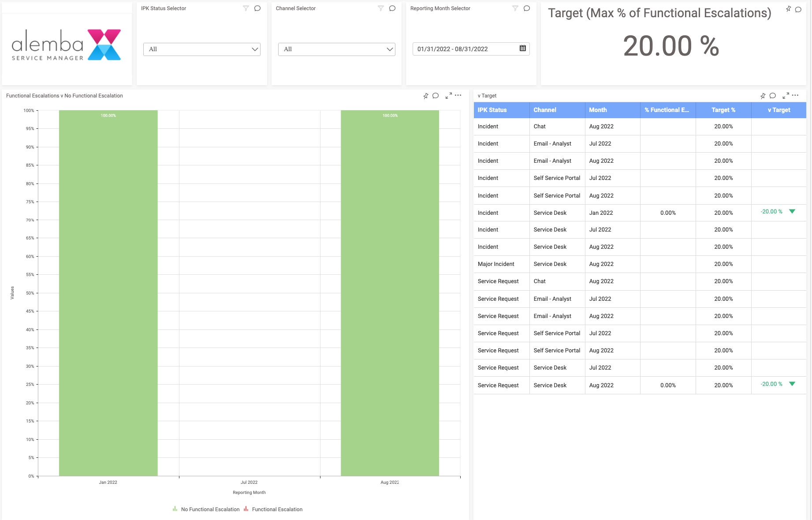Click the v Target column header
The image size is (812, 520).
point(778,110)
